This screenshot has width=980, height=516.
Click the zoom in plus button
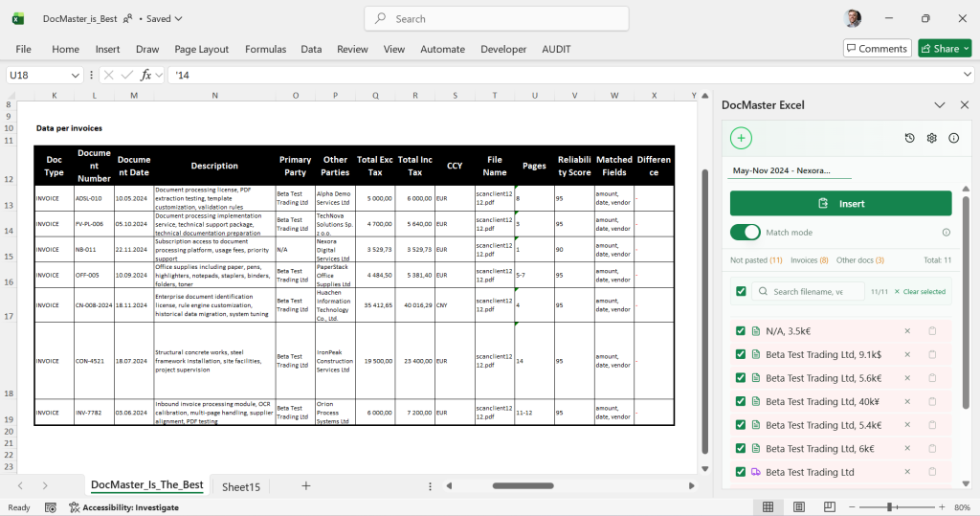click(942, 507)
